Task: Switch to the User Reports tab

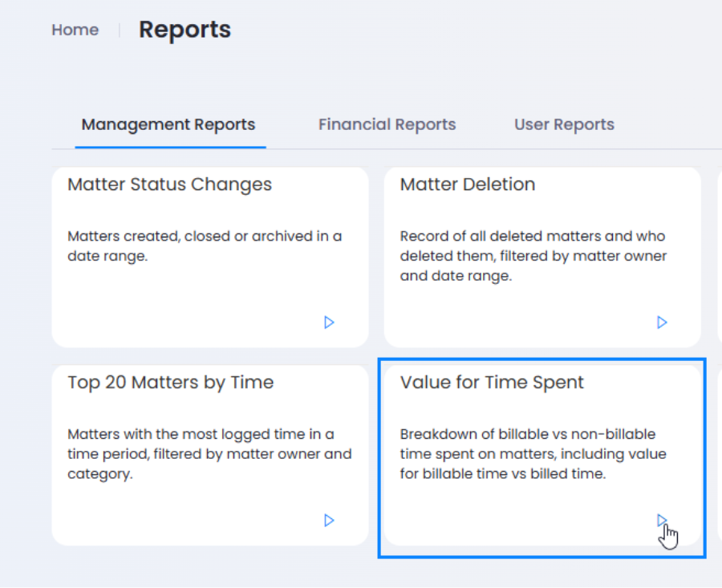Action: pyautogui.click(x=564, y=124)
